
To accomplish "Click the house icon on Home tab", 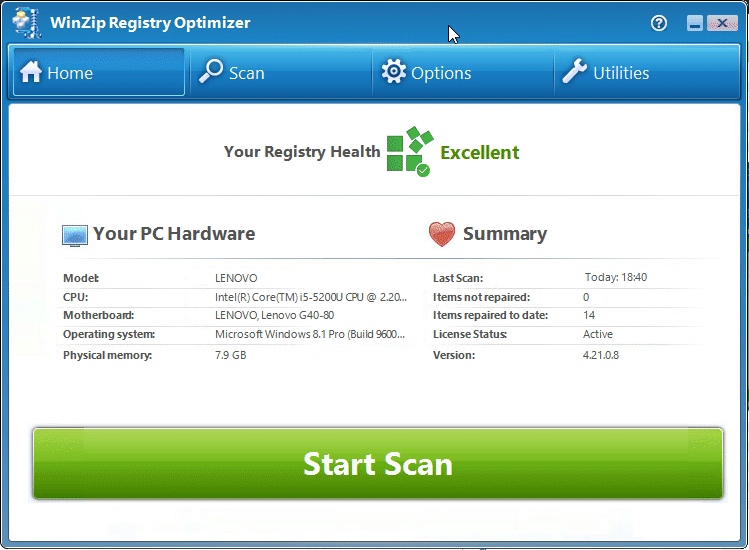I will click(31, 72).
